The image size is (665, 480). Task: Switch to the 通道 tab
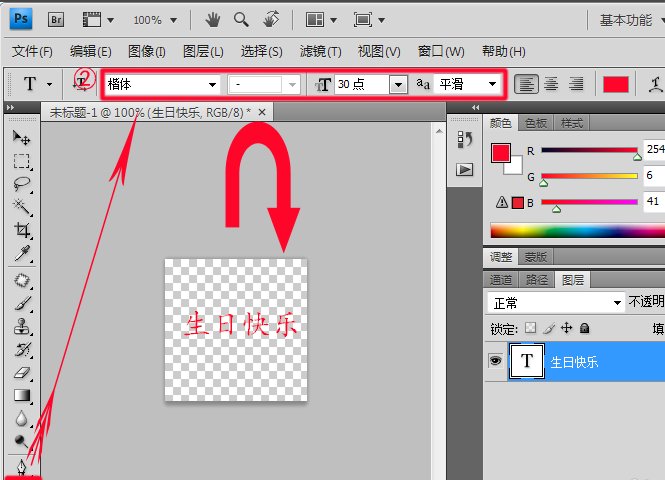click(501, 280)
